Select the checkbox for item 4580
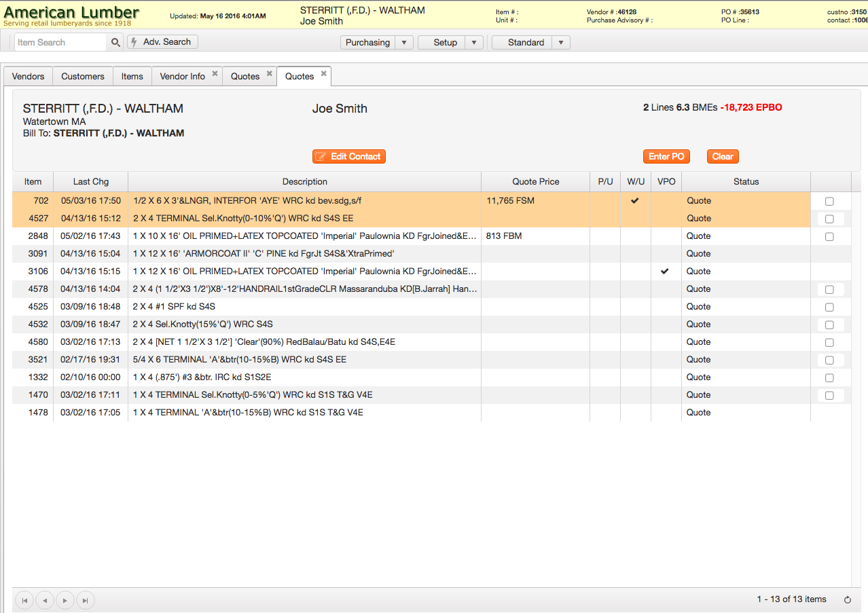Viewport: 868px width, 613px height. coord(829,343)
